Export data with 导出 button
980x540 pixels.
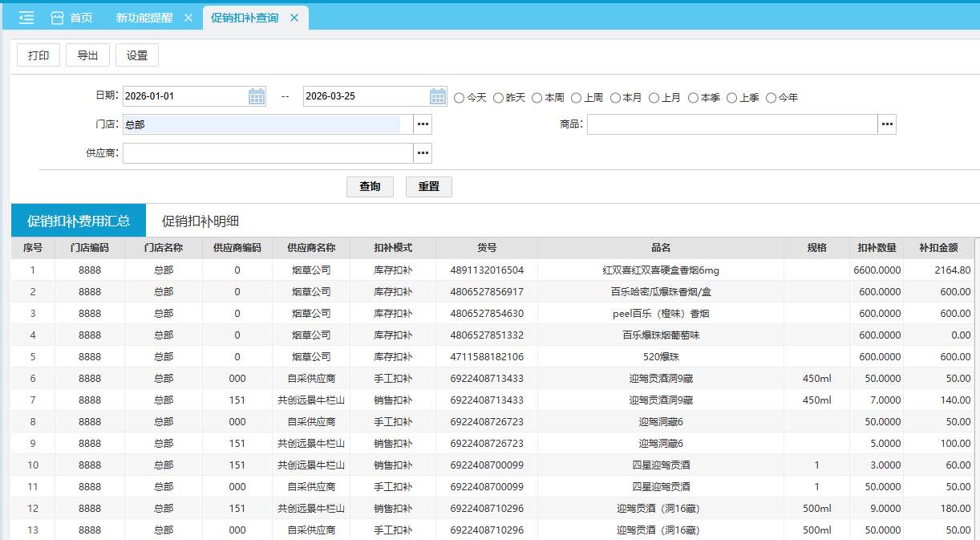(x=87, y=55)
